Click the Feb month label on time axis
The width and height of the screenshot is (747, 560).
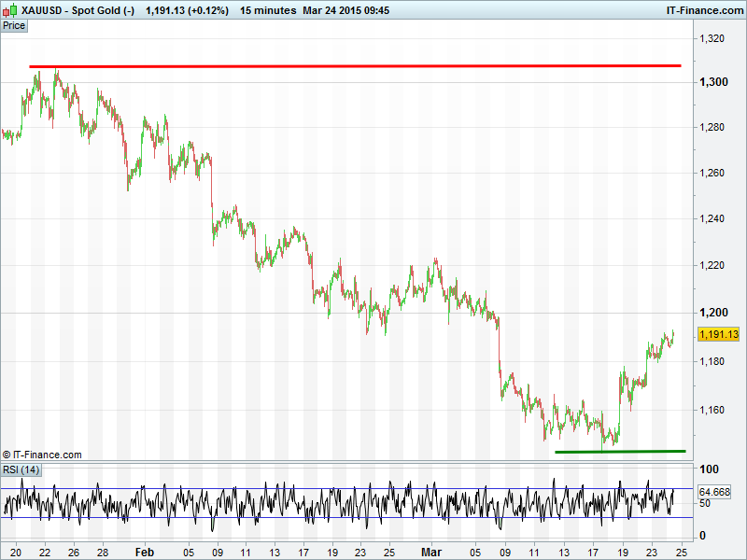click(145, 552)
